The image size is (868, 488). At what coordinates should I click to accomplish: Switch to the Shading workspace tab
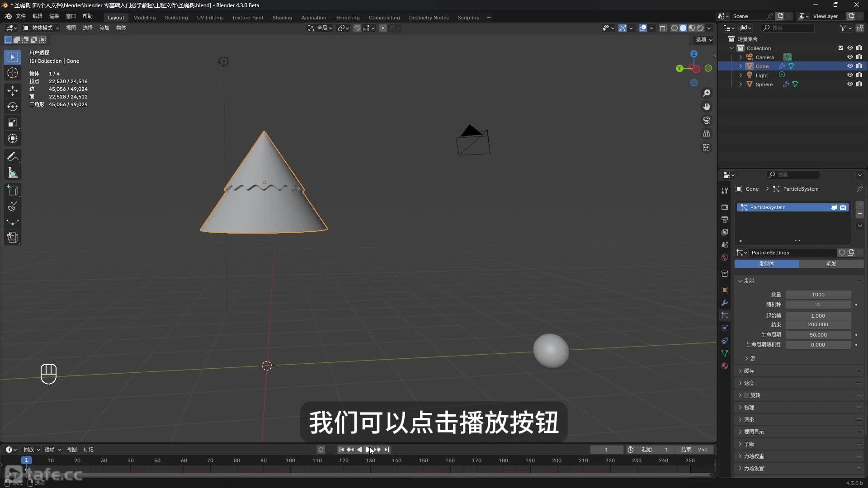(282, 18)
